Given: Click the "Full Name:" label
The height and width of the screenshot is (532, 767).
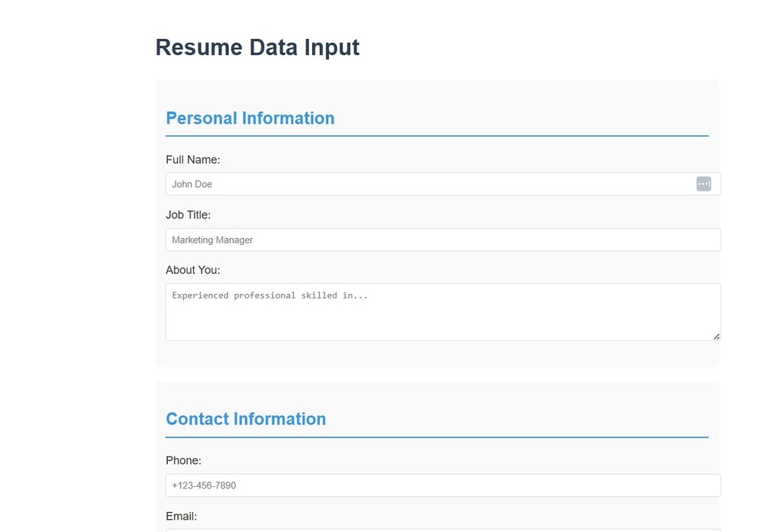Looking at the screenshot, I should point(192,160).
